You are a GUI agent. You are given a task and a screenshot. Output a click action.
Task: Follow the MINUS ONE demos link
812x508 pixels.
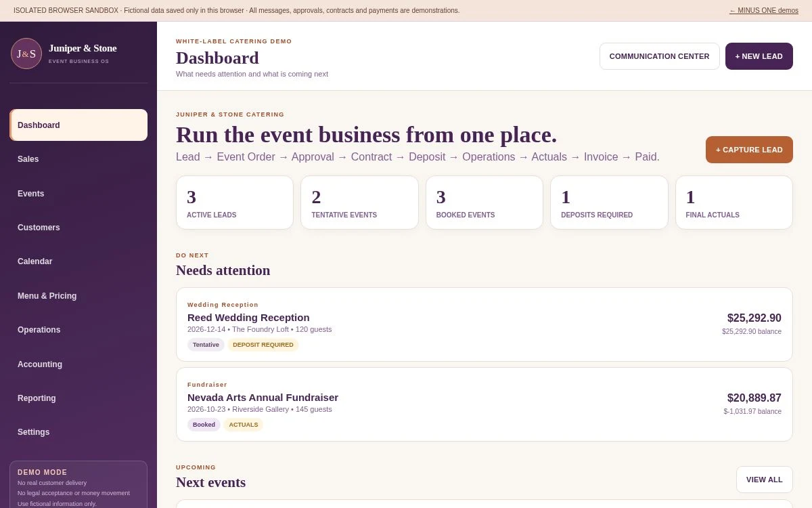763,10
